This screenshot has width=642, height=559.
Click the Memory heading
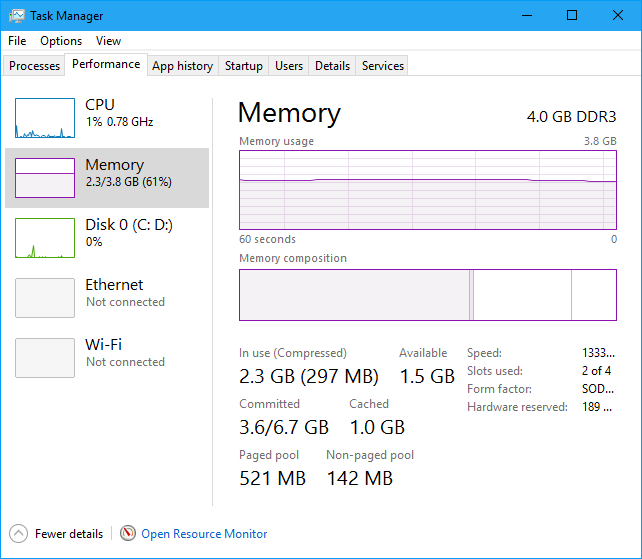tap(289, 113)
